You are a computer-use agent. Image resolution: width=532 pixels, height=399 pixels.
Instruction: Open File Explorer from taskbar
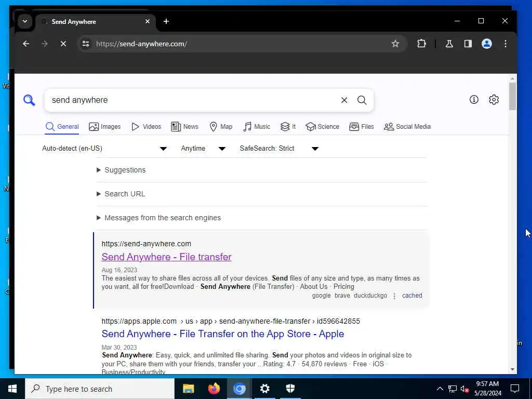point(188,389)
